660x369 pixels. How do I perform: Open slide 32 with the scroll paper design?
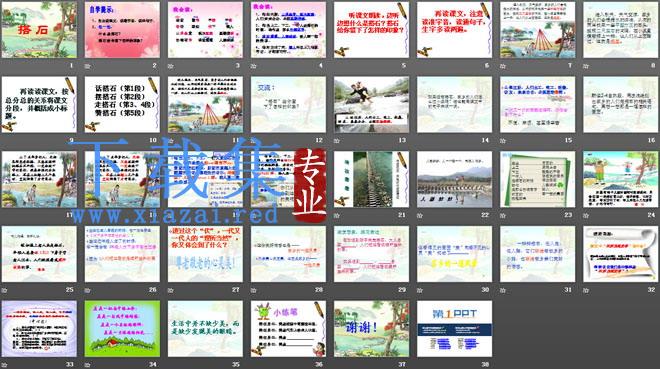tap(620, 254)
